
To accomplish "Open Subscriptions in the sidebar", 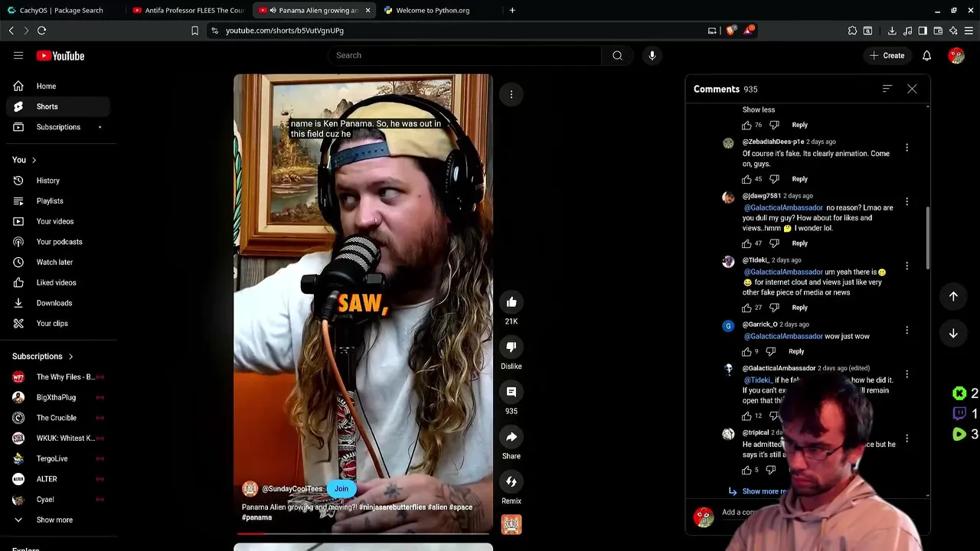I will click(x=58, y=127).
